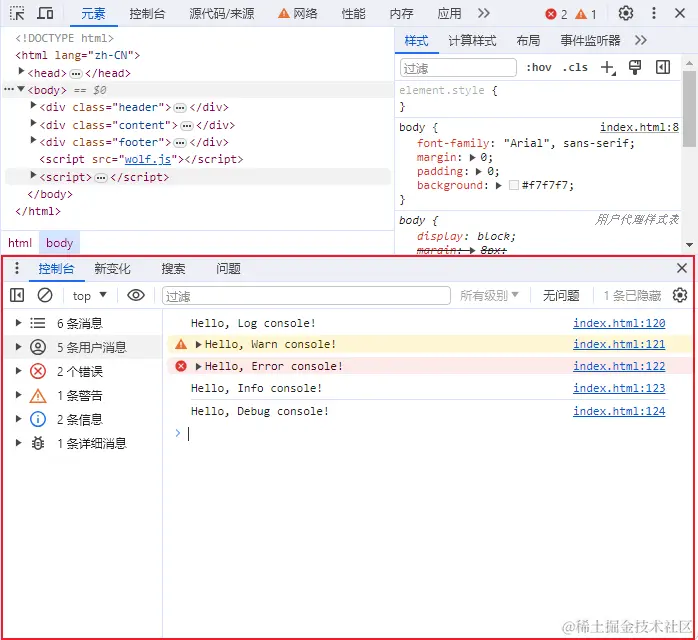
Task: Add new style rule plus icon
Action: tap(608, 68)
